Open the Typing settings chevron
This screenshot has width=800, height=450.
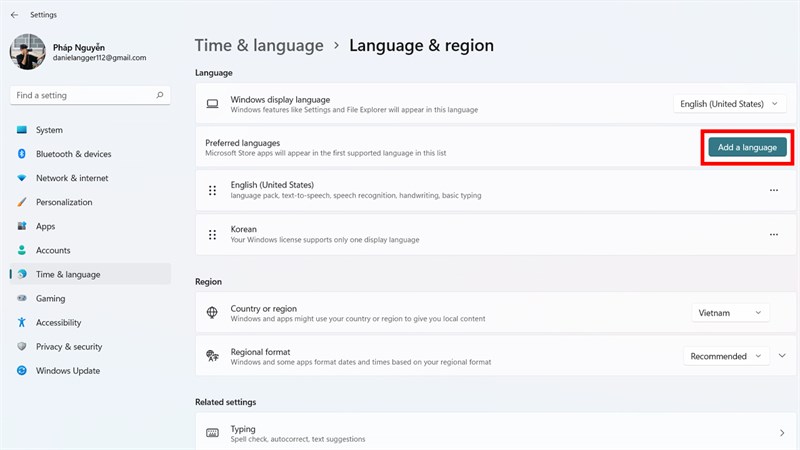pos(782,433)
